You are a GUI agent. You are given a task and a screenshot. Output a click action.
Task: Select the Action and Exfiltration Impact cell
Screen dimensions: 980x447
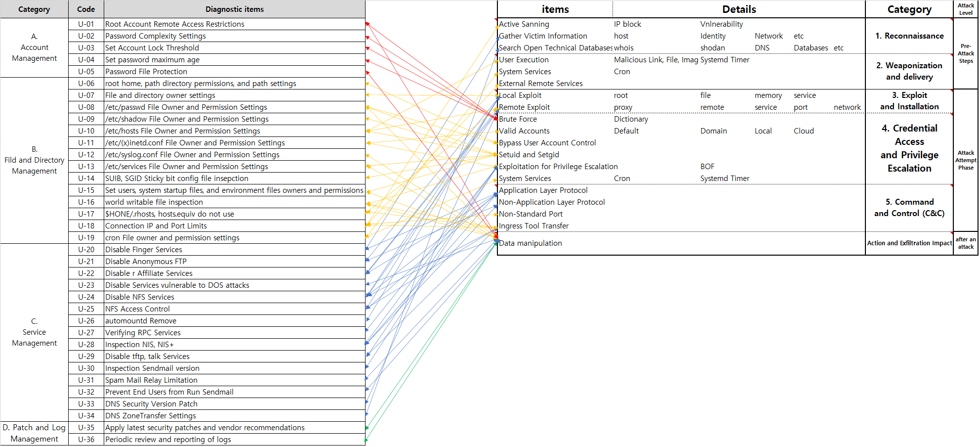coord(909,243)
